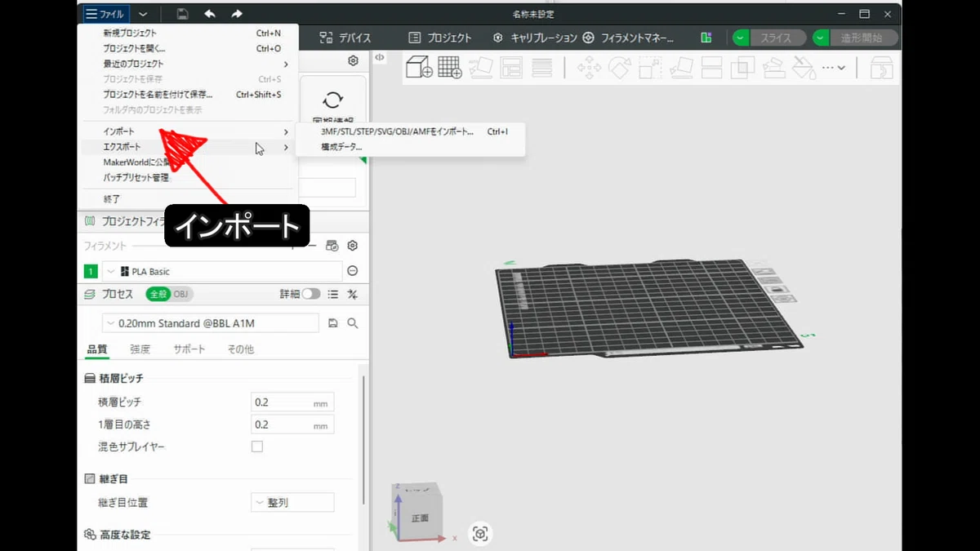The width and height of the screenshot is (980, 551).
Task: Open the dropdown arrow beside ファイル
Action: (x=144, y=14)
